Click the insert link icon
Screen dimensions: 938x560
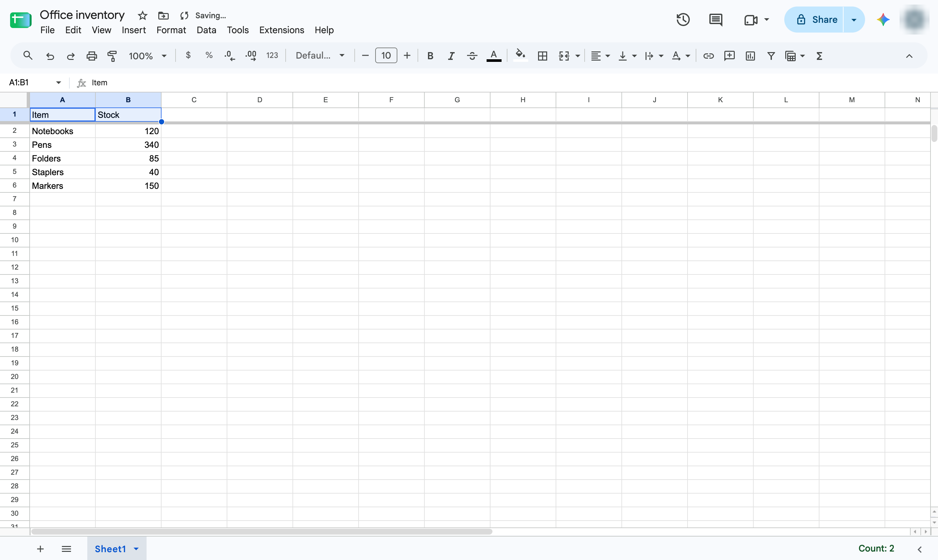708,56
